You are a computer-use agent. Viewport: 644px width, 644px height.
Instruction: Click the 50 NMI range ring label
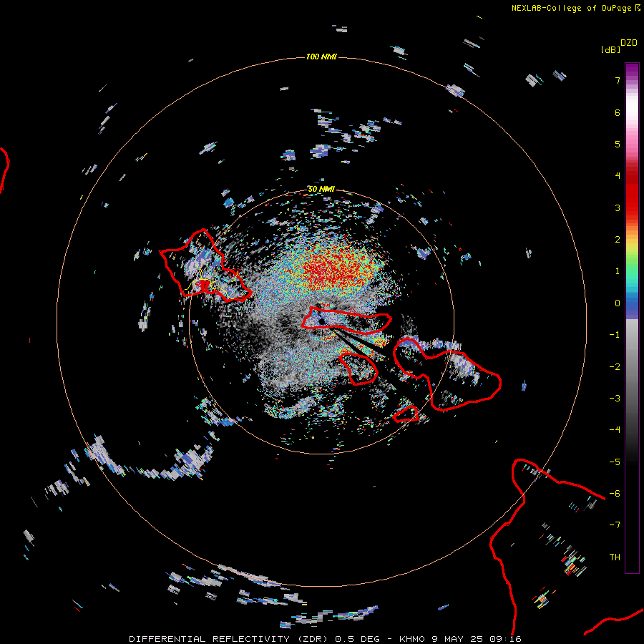click(x=321, y=189)
